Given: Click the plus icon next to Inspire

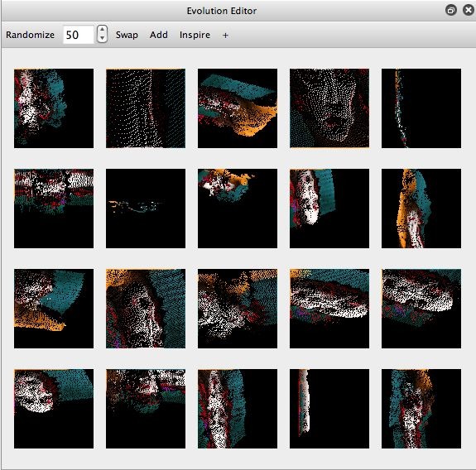Looking at the screenshot, I should 225,36.
